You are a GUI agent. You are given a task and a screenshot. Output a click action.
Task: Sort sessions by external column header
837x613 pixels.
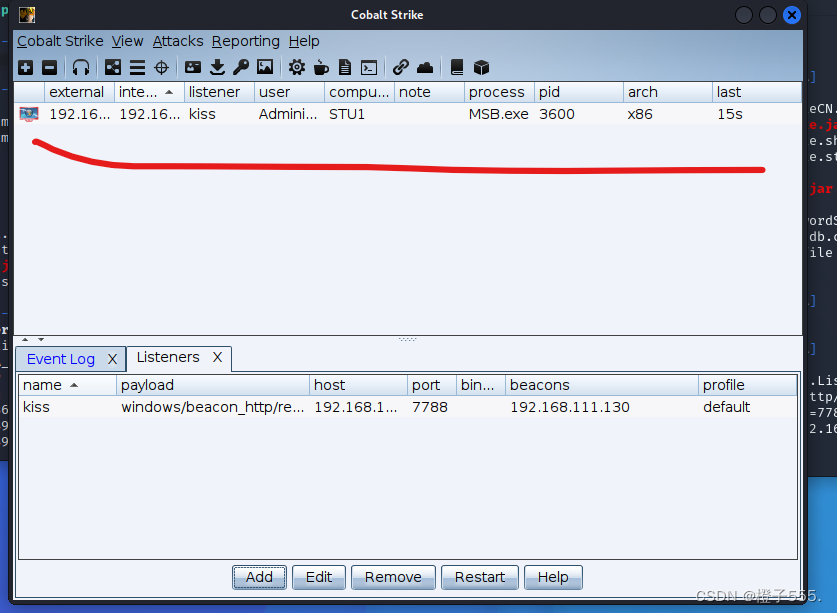80,92
